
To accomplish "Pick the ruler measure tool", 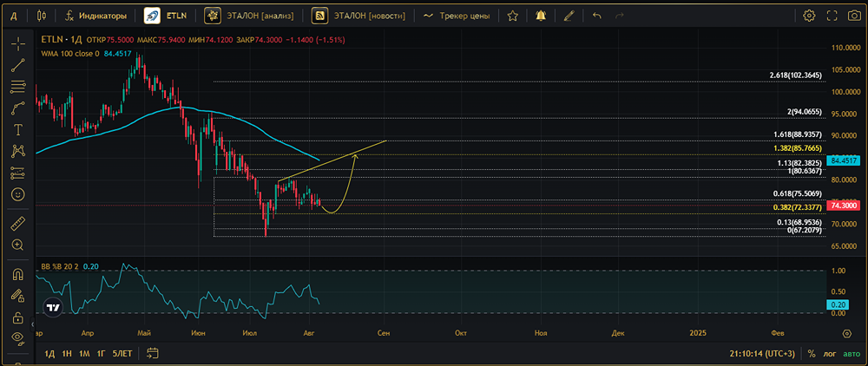I will point(17,223).
